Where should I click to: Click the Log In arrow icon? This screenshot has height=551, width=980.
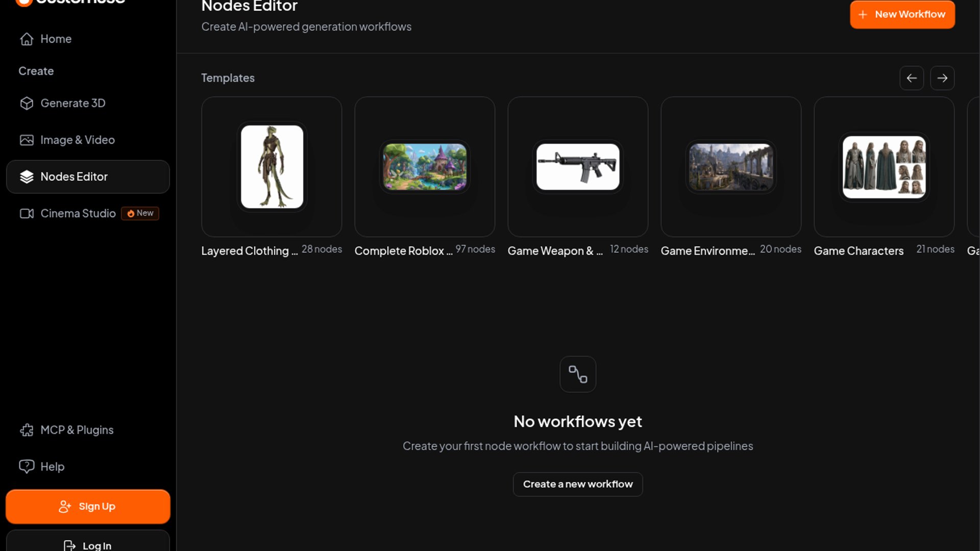69,545
